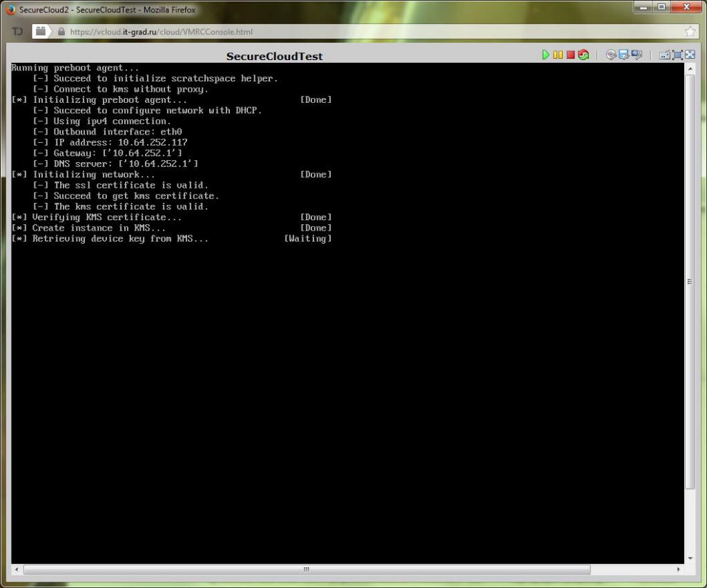Image resolution: width=707 pixels, height=588 pixels.
Task: Open the floppy device settings icon
Action: tap(623, 55)
